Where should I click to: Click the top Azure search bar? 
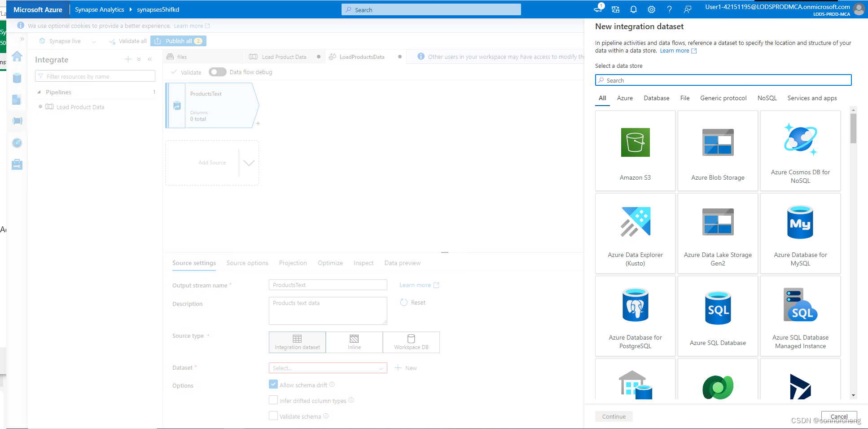click(431, 9)
